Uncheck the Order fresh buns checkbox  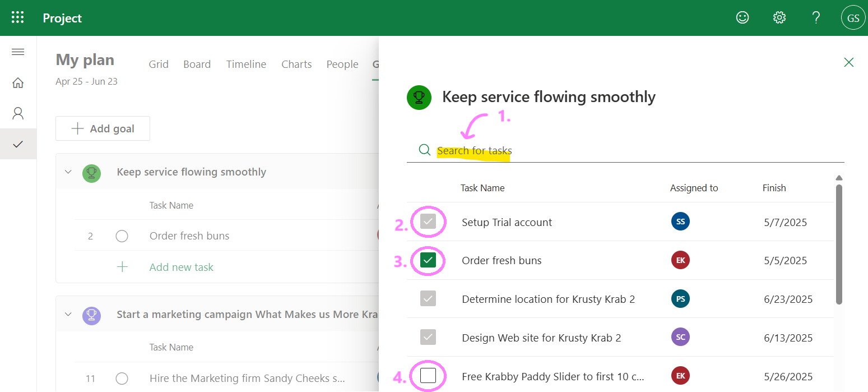pyautogui.click(x=428, y=260)
